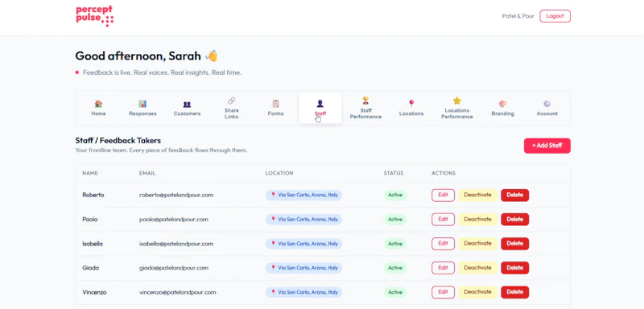Select the Forms tab label

click(275, 113)
